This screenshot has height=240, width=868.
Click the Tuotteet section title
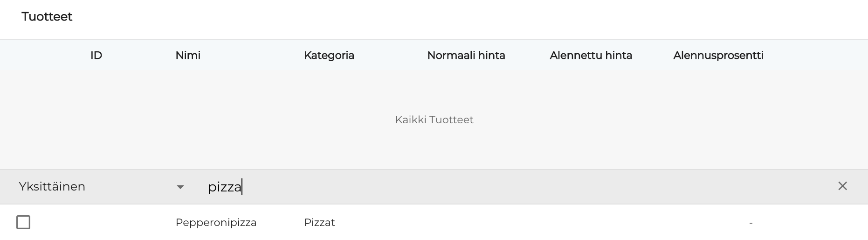pyautogui.click(x=47, y=17)
